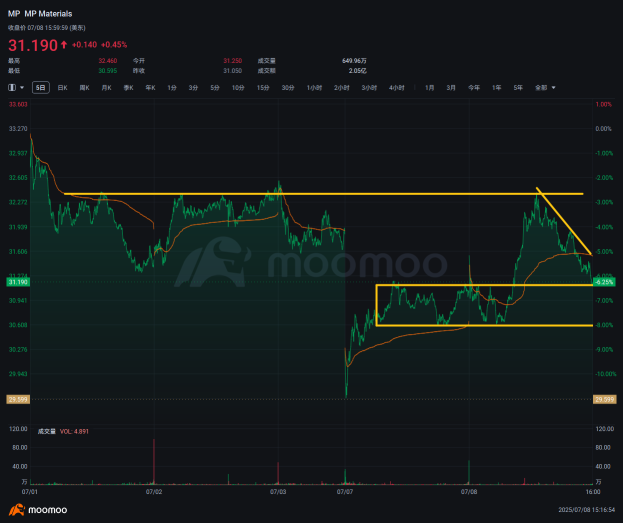Select the 1小时 interval
The height and width of the screenshot is (523, 623).
[314, 87]
